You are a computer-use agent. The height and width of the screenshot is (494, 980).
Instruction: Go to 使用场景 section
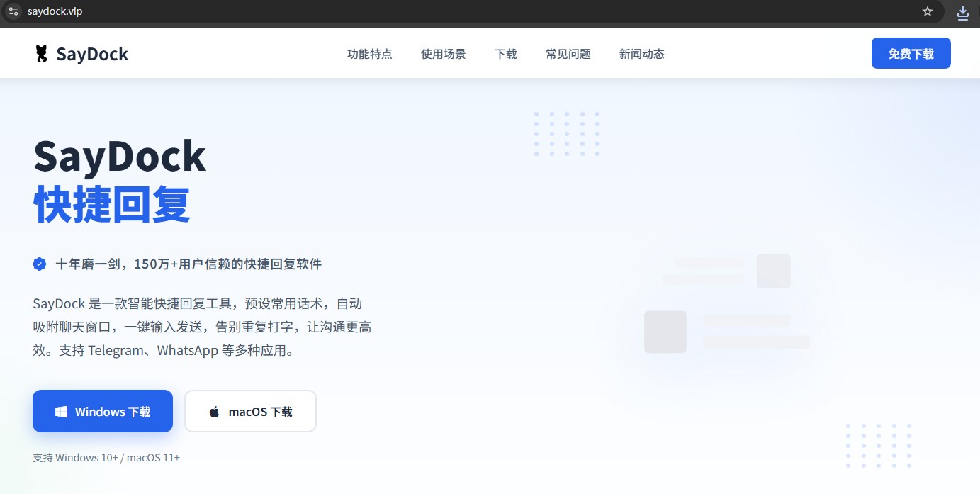click(x=444, y=54)
